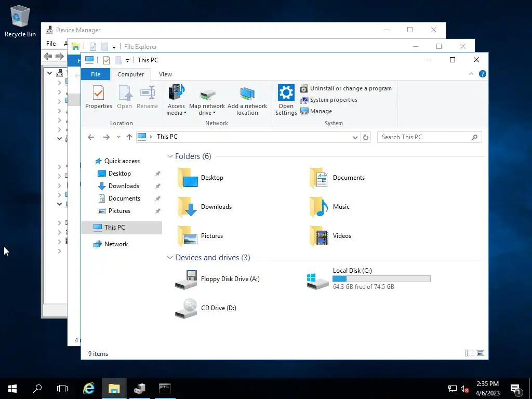
Task: Switch to the File tab
Action: click(x=96, y=74)
